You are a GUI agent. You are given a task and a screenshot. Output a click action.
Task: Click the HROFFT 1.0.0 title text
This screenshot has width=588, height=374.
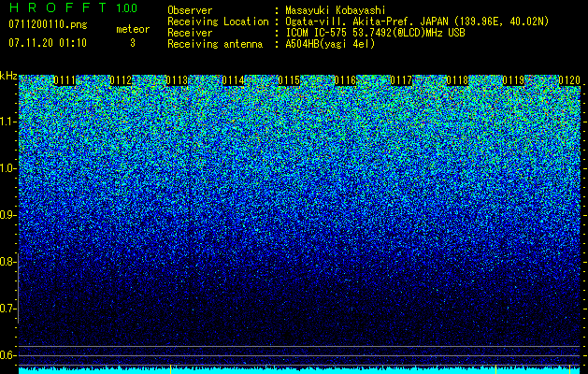73,7
